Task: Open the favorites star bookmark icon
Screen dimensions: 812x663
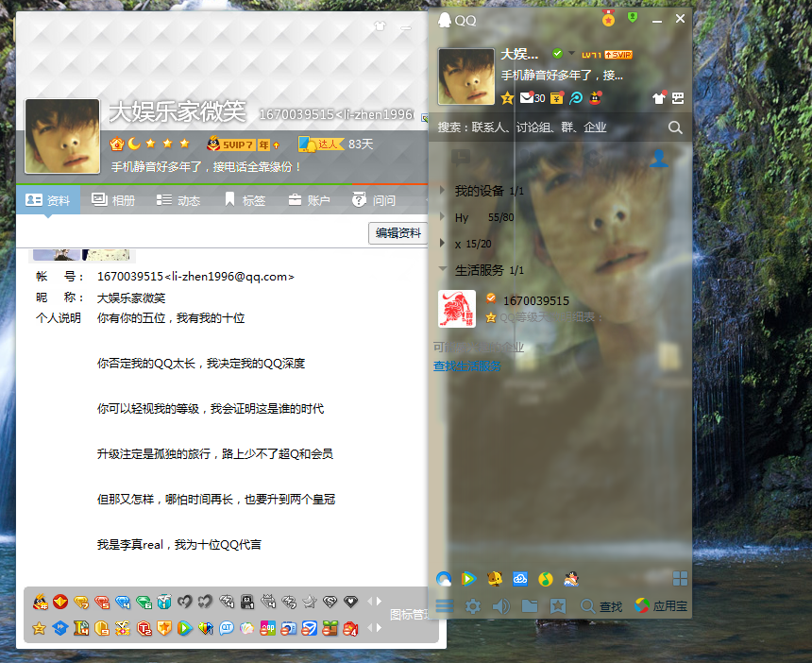Action: pos(558,606)
